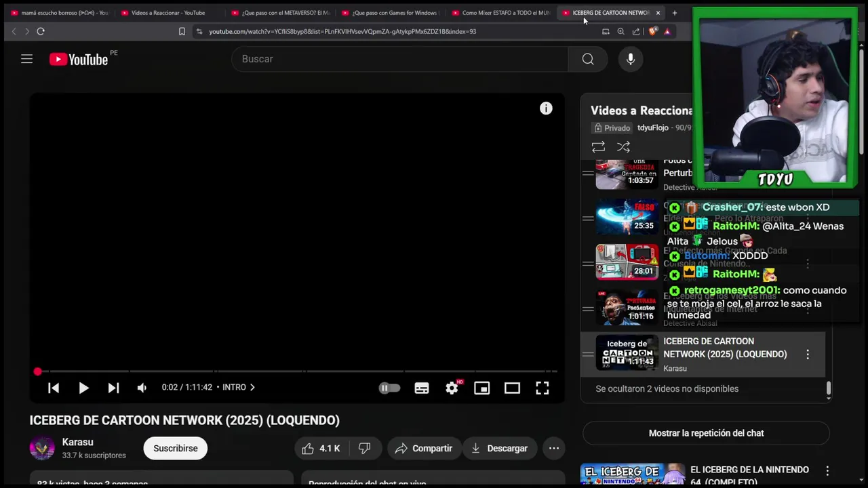Click the playlist scrollbar thumb
868x488 pixels.
828,388
